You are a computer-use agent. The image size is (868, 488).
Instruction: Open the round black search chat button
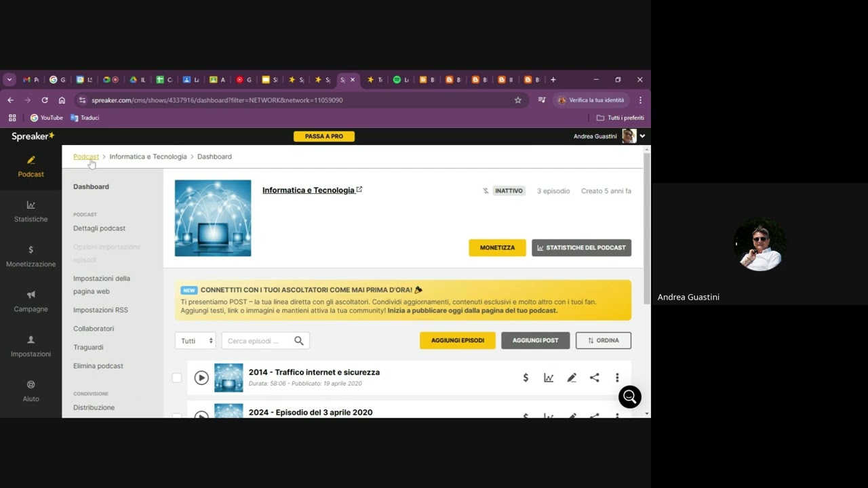tap(630, 396)
